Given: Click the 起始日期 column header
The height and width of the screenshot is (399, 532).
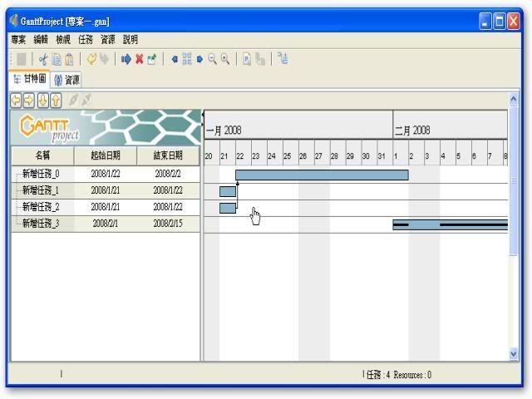Looking at the screenshot, I should pos(106,155).
